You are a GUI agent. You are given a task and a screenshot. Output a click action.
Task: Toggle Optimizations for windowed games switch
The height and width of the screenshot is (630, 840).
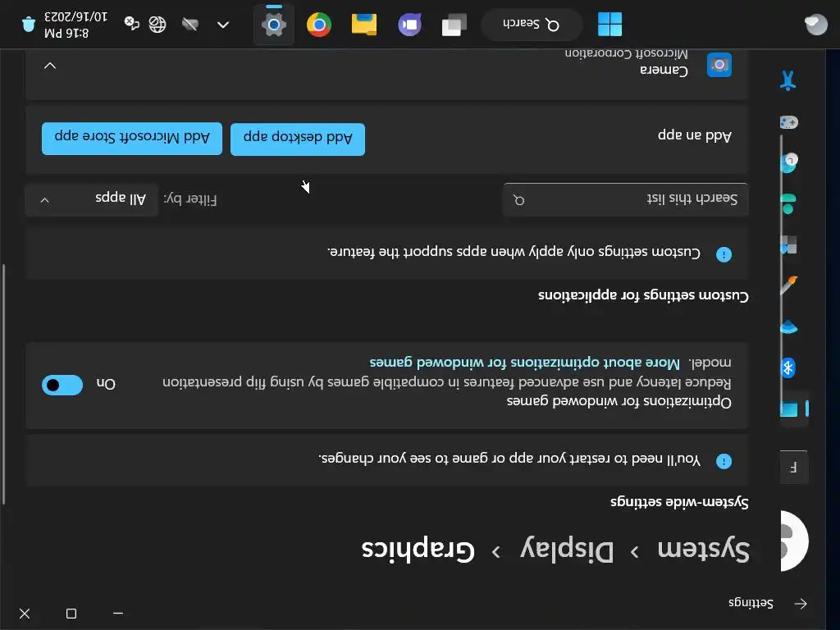pyautogui.click(x=62, y=385)
